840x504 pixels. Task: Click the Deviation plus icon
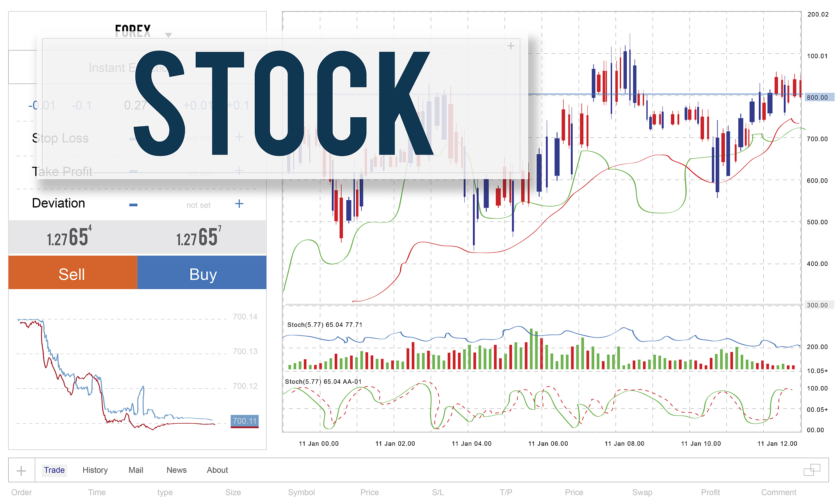239,204
